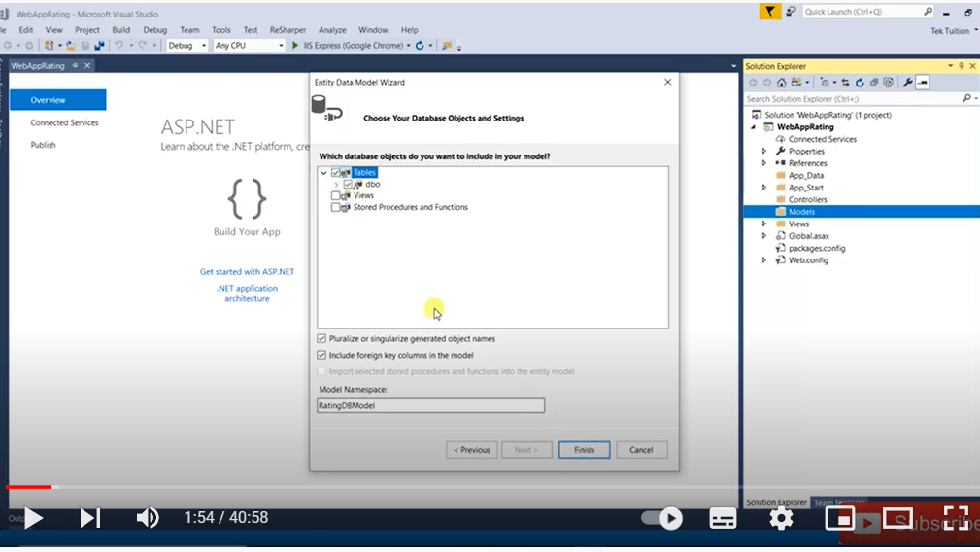Click Publish in overview sidebar

click(x=43, y=145)
